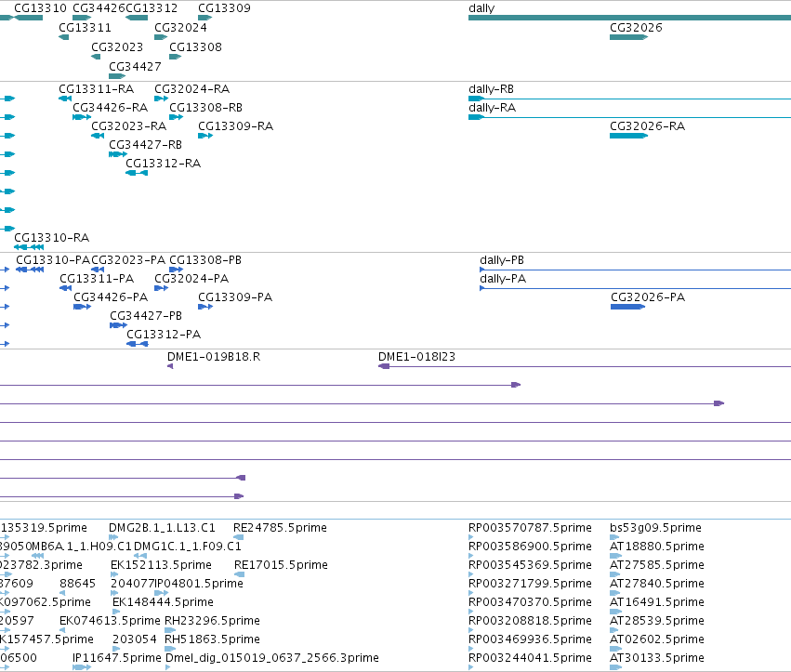The image size is (791, 672).
Task: Open the CG13308 gene feature
Action: point(175,57)
